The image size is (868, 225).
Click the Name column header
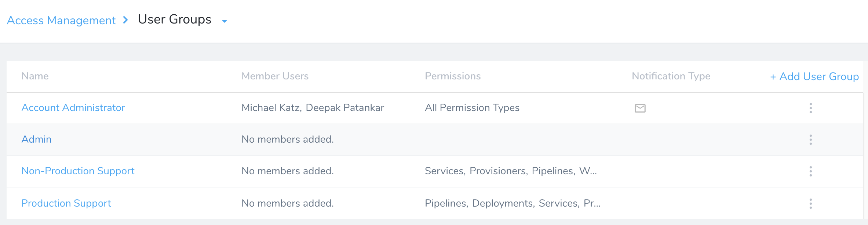click(x=35, y=76)
